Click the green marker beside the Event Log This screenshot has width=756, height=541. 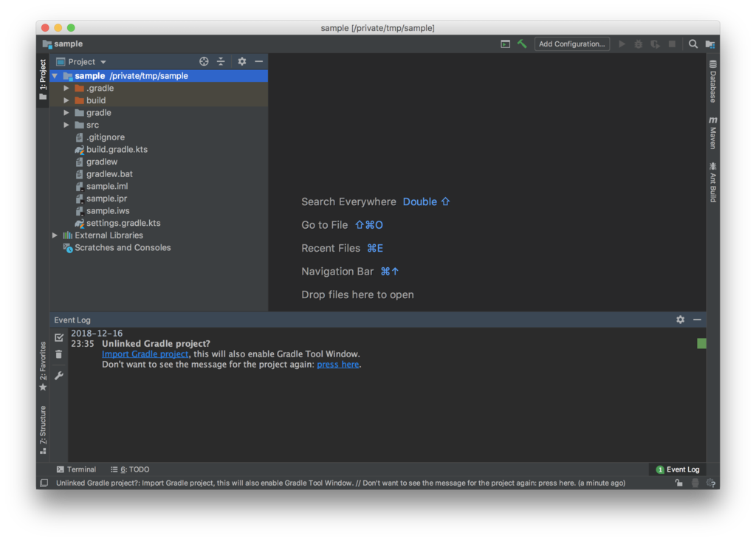pos(701,343)
